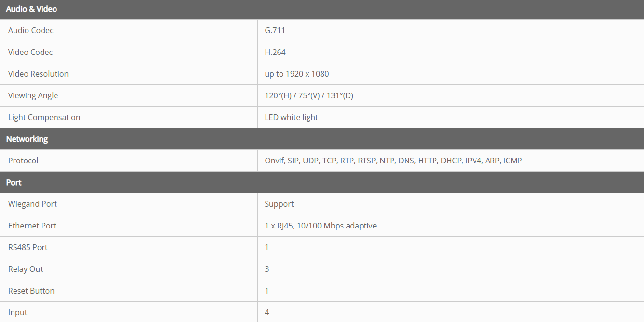
Task: Click the Relay Out label
Action: tap(26, 269)
